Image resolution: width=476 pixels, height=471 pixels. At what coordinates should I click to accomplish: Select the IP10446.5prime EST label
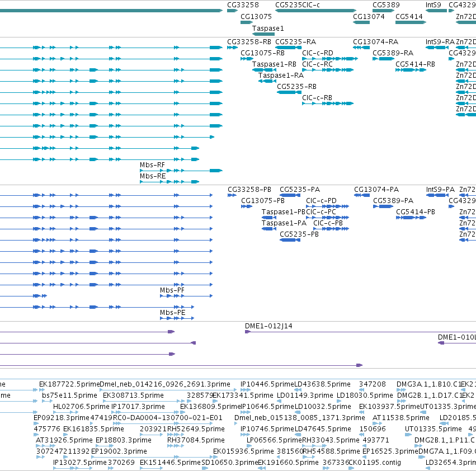click(x=267, y=384)
